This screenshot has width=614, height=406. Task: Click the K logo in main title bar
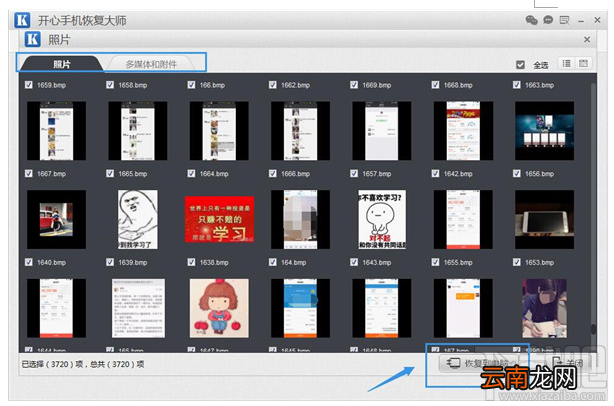22,20
